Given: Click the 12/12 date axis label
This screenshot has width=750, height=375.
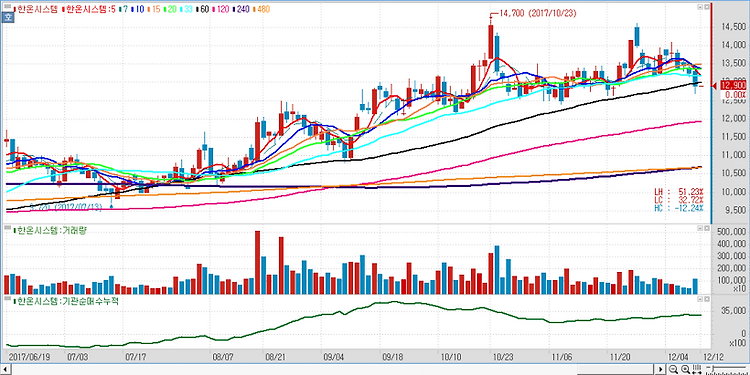Looking at the screenshot, I should tap(713, 357).
